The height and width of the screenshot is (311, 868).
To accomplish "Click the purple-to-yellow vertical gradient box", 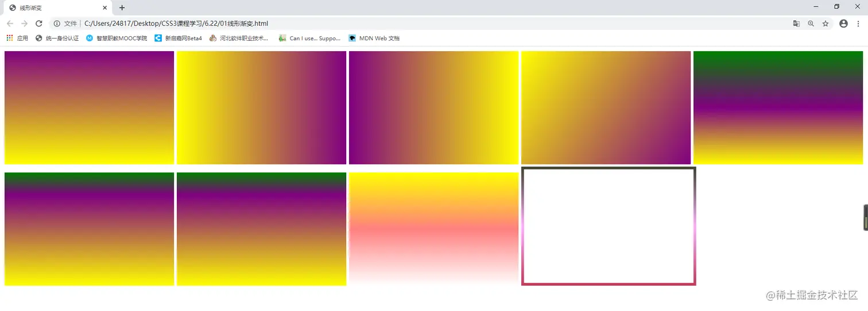I will (89, 107).
